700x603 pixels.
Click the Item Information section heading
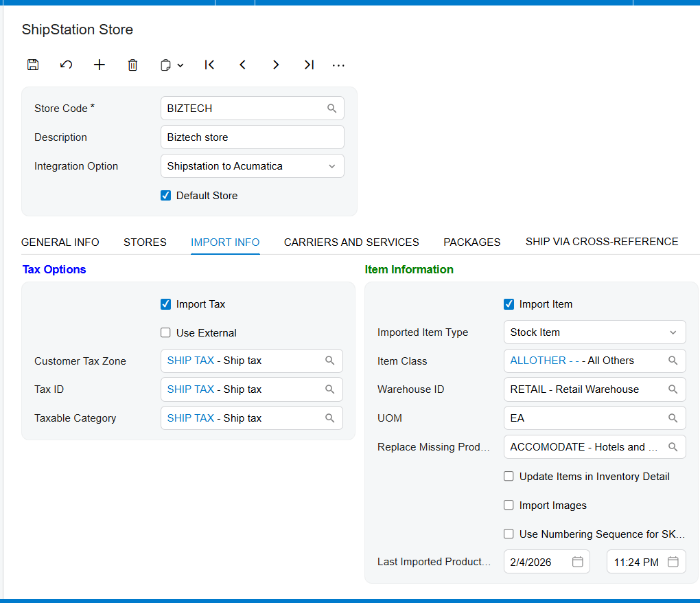point(409,269)
